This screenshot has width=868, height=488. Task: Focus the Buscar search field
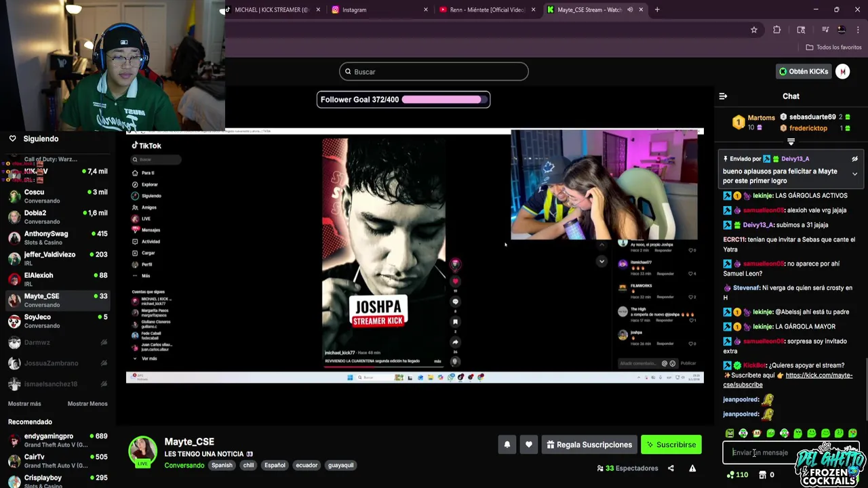click(434, 71)
